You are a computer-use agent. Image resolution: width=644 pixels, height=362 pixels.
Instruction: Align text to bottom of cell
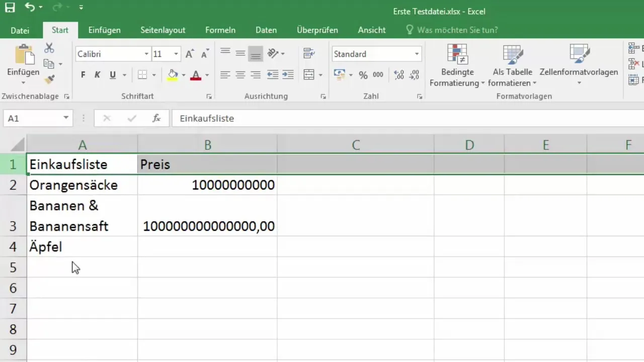[x=256, y=53]
